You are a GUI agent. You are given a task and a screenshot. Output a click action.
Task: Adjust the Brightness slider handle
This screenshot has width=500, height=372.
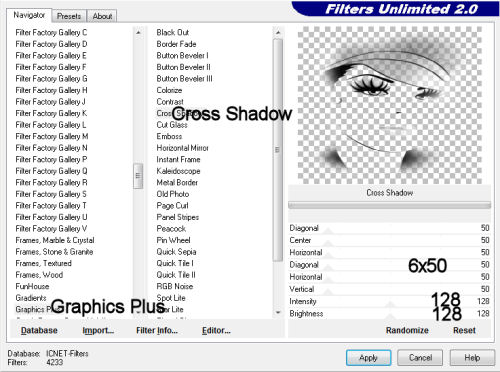[390, 316]
